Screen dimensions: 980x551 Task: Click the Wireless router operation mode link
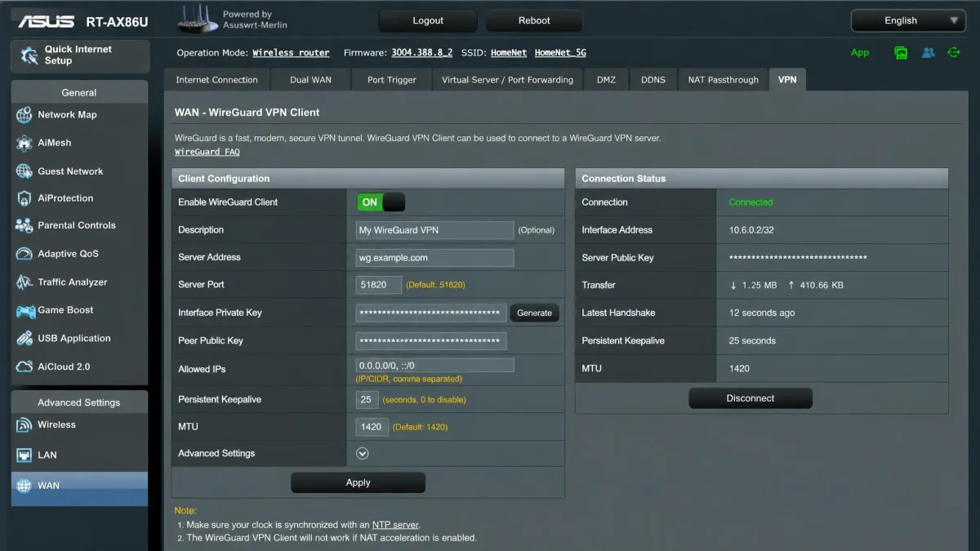[291, 53]
